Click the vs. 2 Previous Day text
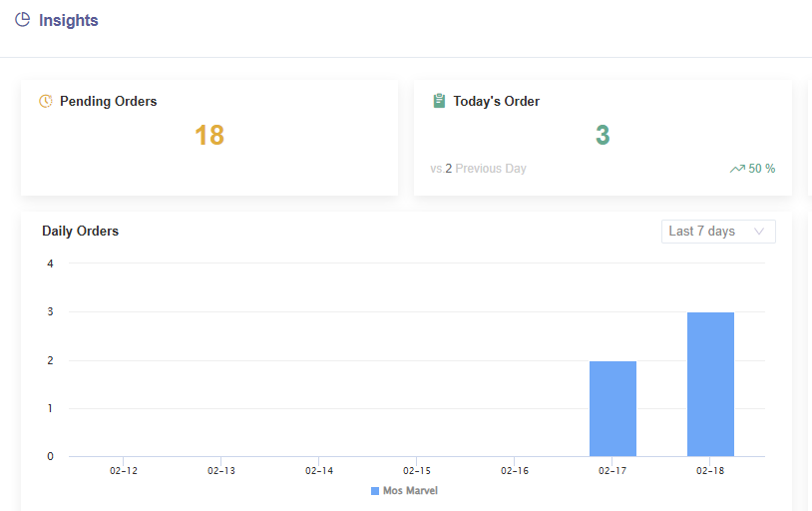 click(x=478, y=169)
